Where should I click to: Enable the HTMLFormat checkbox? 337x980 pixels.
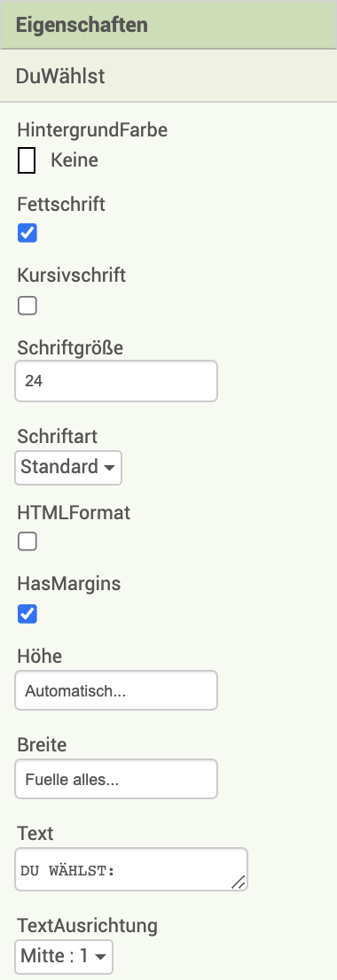coord(27,541)
